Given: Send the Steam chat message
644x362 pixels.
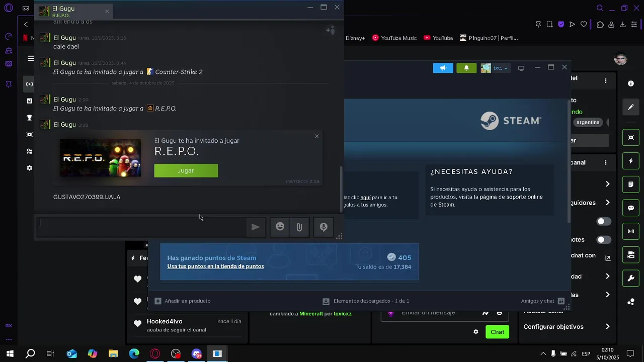Looking at the screenshot, I should [x=256, y=227].
